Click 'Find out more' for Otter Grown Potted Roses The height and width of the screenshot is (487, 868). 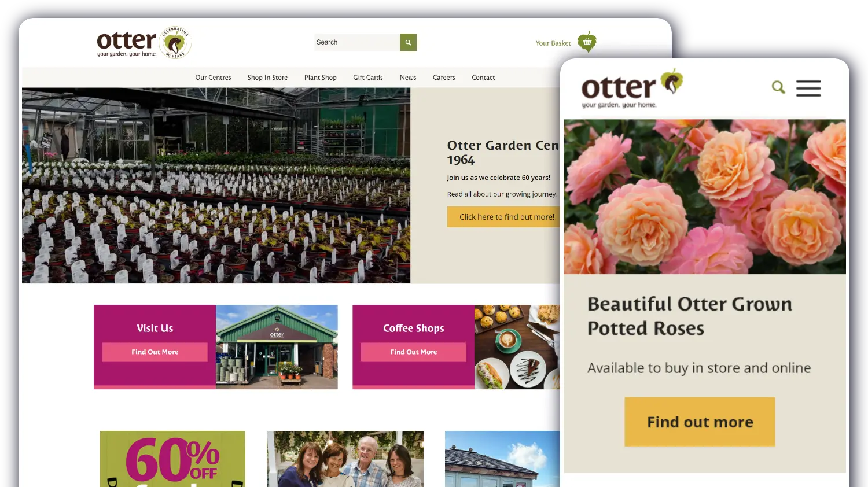(x=699, y=422)
